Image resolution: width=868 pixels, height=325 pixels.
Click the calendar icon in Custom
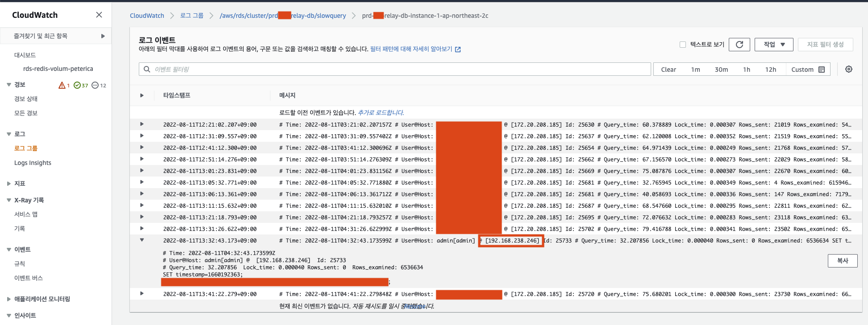point(822,70)
